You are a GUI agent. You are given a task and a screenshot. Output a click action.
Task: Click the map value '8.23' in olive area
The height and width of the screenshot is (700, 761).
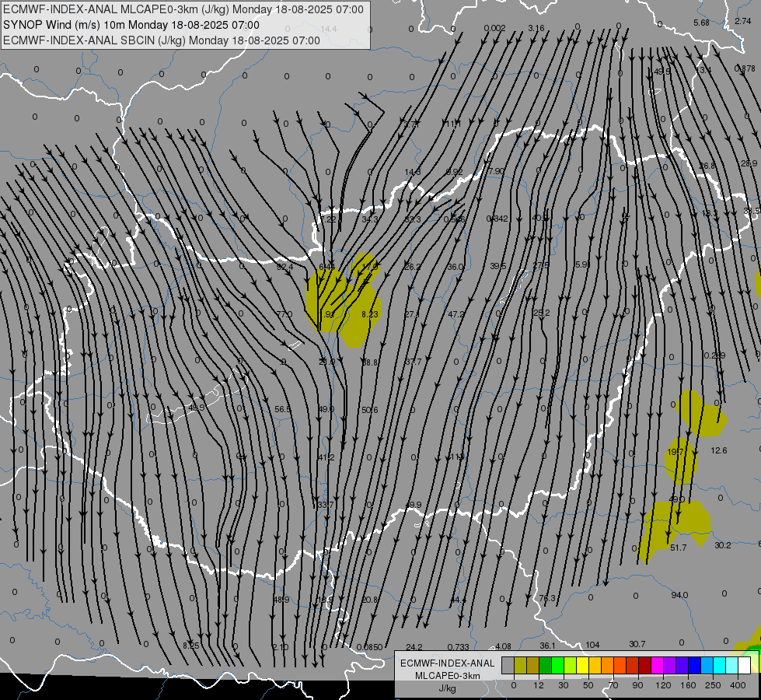point(370,314)
